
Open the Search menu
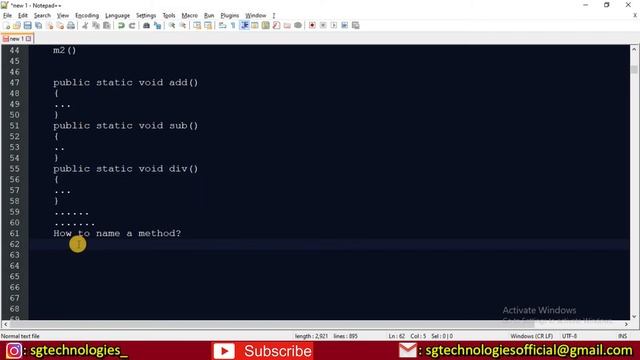coord(42,16)
